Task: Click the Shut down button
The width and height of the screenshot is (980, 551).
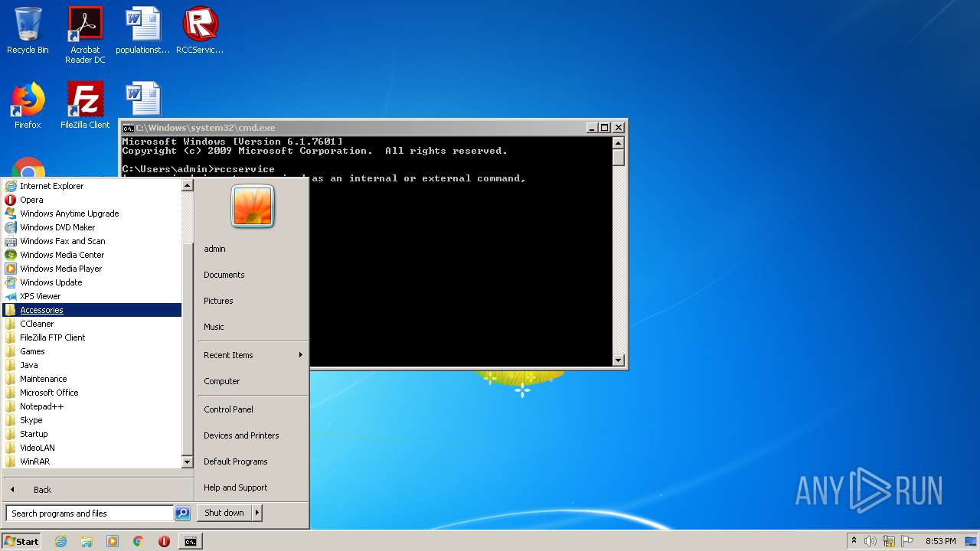Action: pos(224,513)
